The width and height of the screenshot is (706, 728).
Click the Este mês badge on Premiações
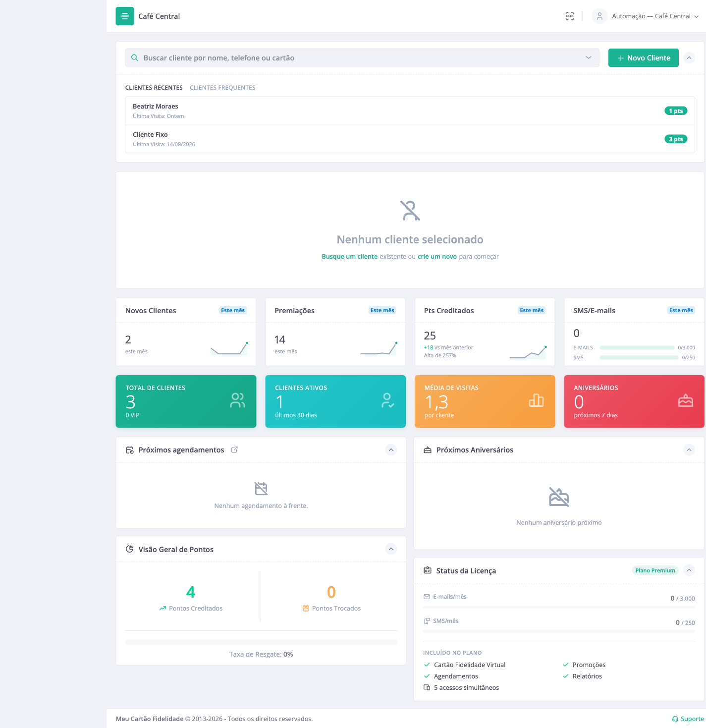[382, 310]
